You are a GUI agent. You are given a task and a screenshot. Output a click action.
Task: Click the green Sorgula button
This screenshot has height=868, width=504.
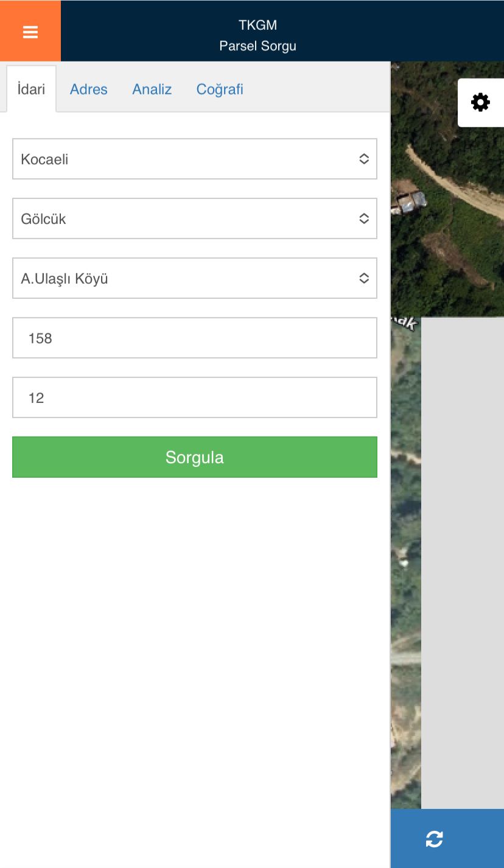[x=195, y=457]
